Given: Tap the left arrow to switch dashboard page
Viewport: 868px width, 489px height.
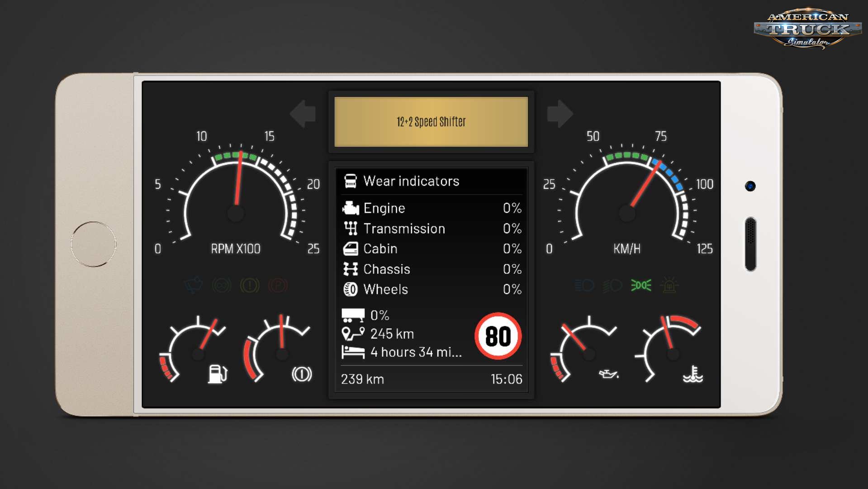Looking at the screenshot, I should (x=303, y=113).
